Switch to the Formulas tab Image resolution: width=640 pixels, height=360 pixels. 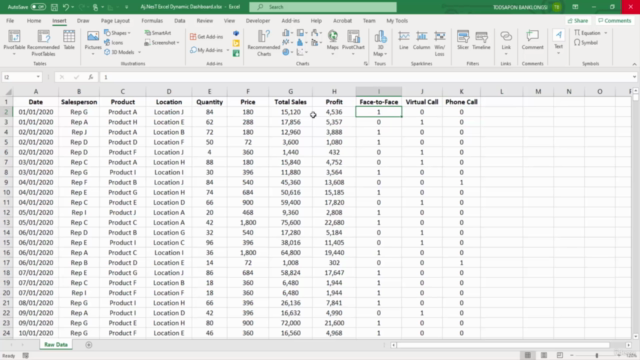pos(152,20)
